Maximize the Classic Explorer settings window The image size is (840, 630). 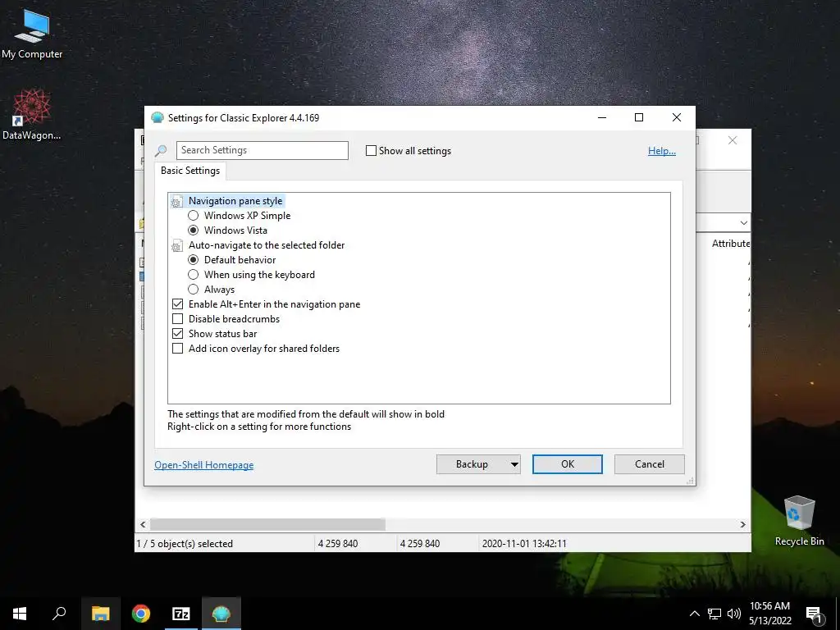pos(639,117)
